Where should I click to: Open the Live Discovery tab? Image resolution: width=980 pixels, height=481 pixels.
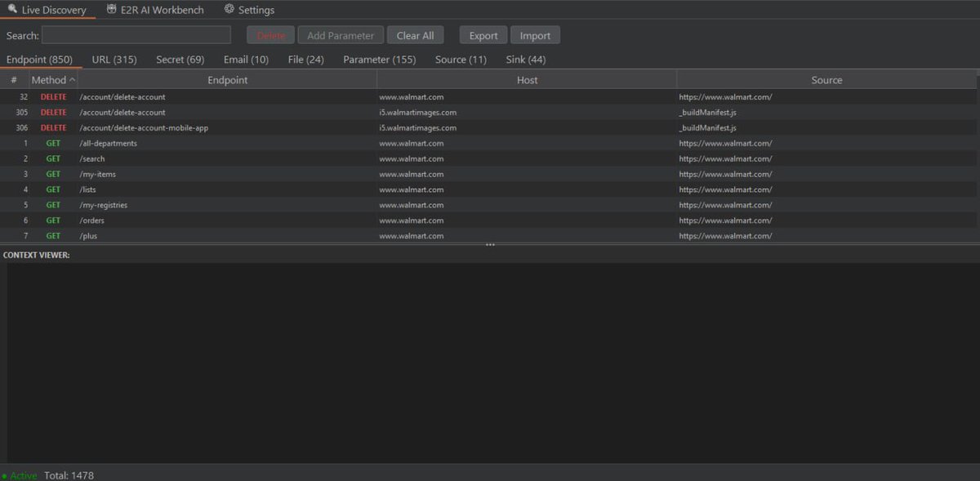[47, 10]
